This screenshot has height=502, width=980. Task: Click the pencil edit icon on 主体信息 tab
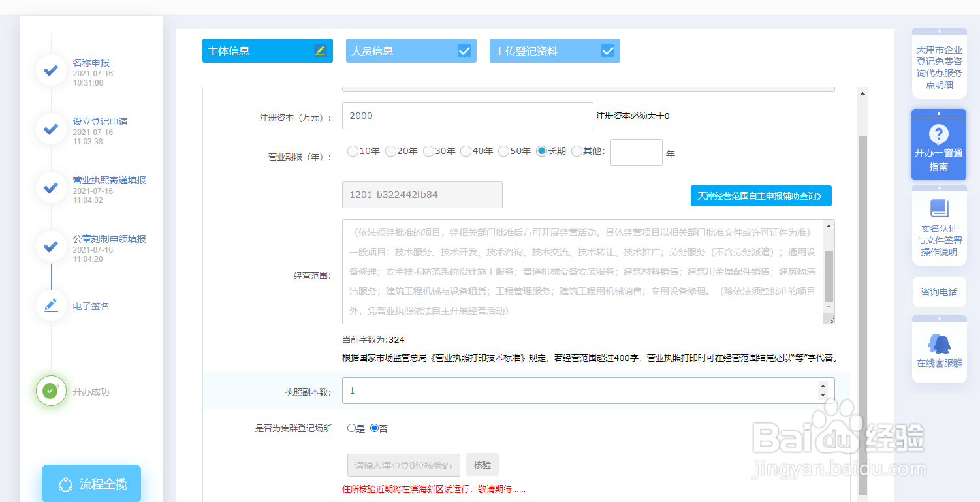pos(319,50)
